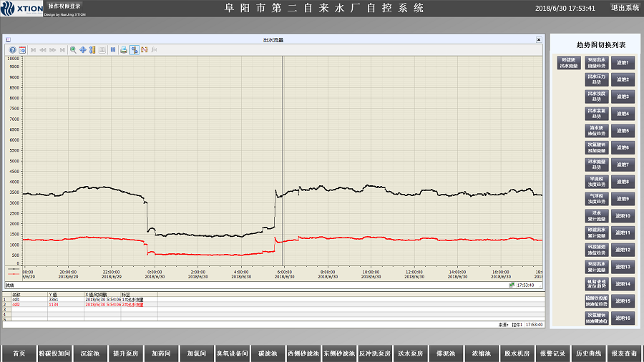
Task: Switch to 加药间 page
Action: pyautogui.click(x=161, y=353)
